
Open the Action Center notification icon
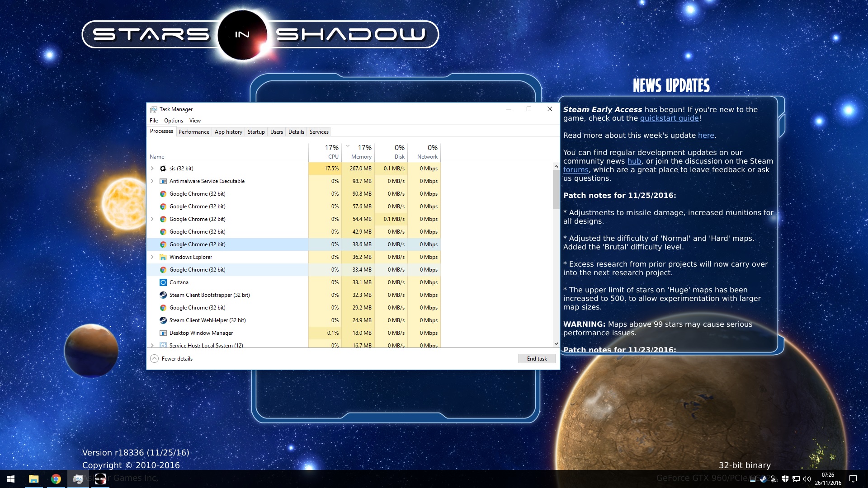pyautogui.click(x=853, y=479)
